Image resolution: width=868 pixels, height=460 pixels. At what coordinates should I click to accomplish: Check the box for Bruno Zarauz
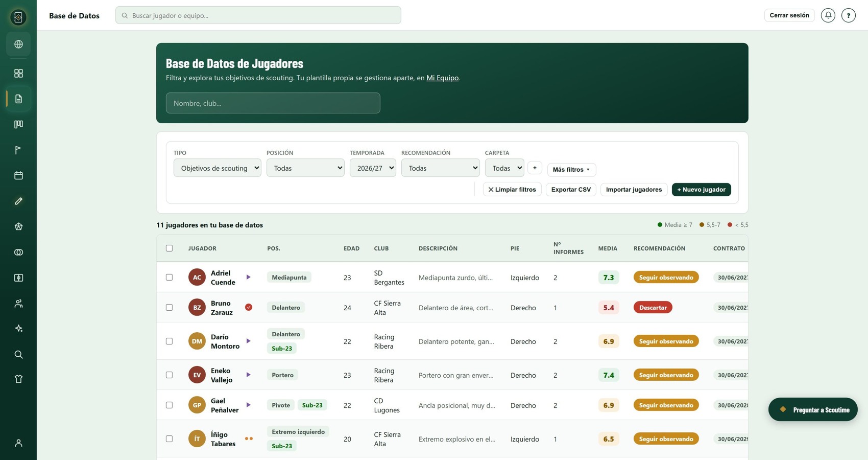[x=169, y=307]
